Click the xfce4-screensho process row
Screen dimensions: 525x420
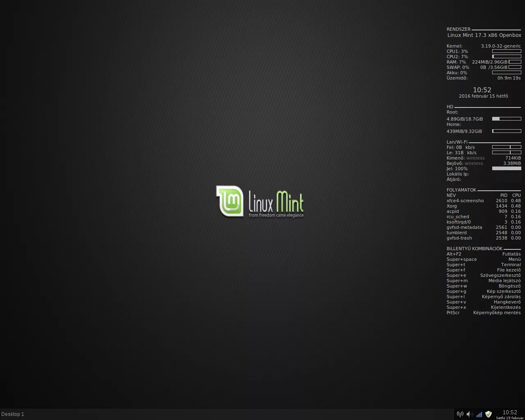[484, 201]
